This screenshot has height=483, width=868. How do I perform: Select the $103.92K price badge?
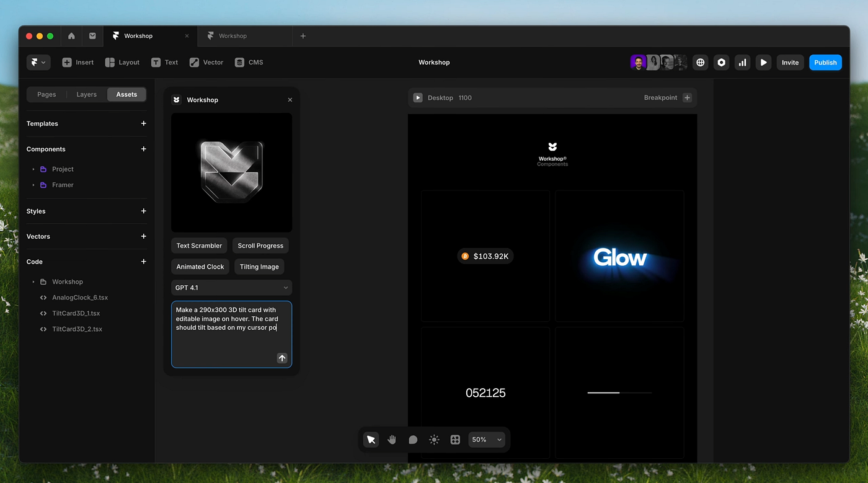click(x=485, y=256)
